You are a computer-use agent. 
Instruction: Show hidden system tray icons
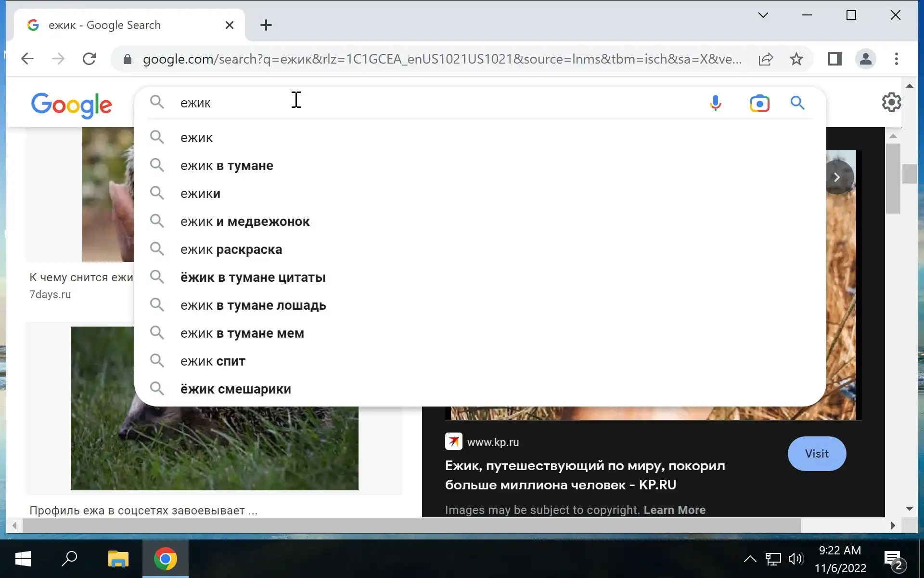tap(750, 559)
